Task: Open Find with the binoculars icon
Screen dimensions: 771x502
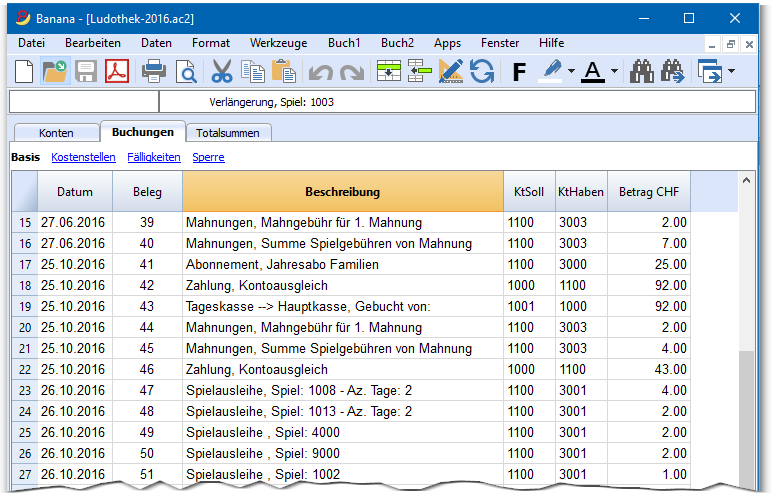Action: click(x=642, y=71)
